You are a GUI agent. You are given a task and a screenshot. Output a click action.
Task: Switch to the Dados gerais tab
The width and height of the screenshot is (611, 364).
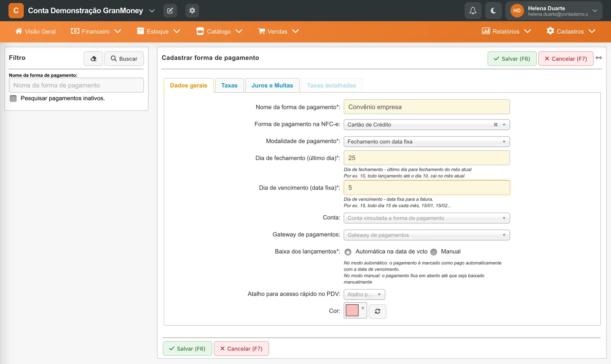(189, 86)
